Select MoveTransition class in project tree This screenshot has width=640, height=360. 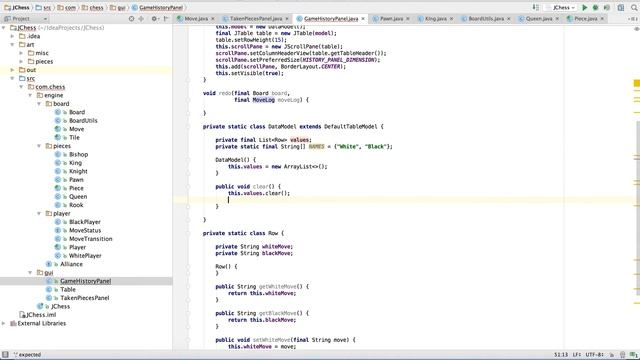click(x=90, y=239)
